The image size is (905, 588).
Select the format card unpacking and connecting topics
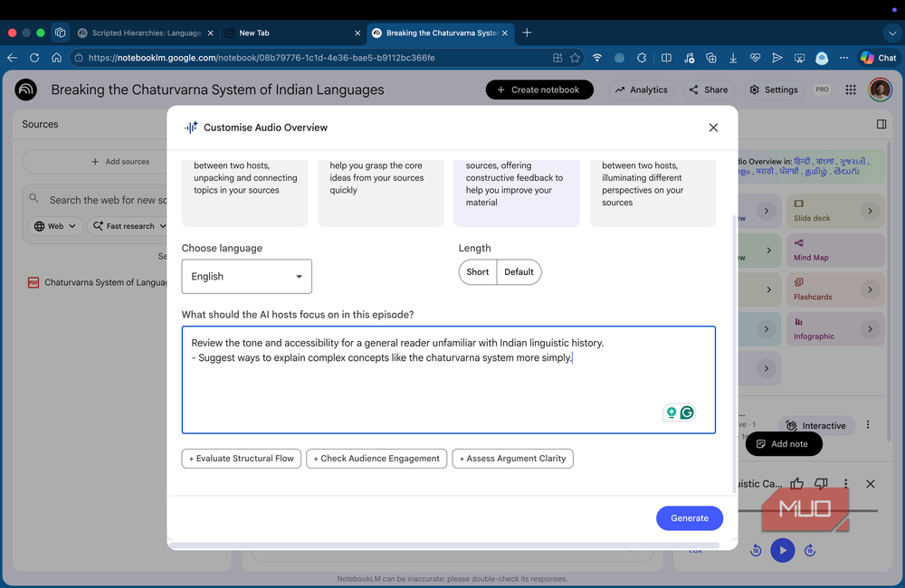tap(244, 193)
